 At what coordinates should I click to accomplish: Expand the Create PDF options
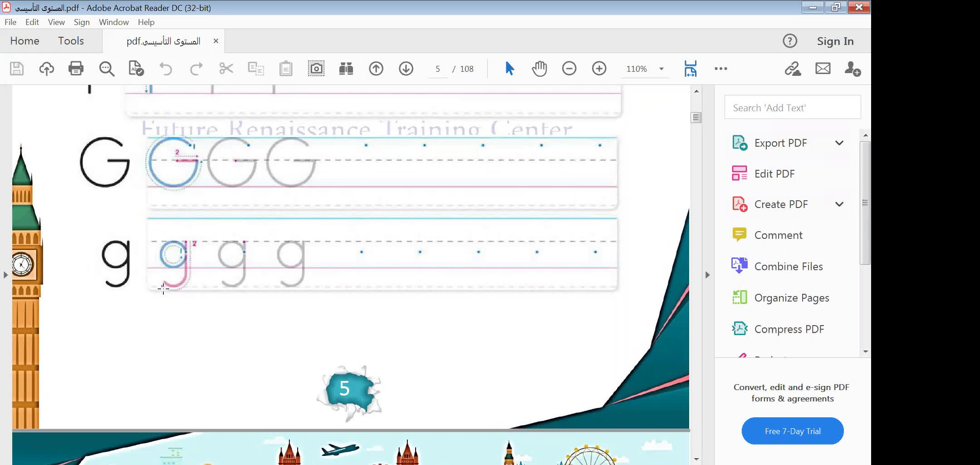pos(839,204)
